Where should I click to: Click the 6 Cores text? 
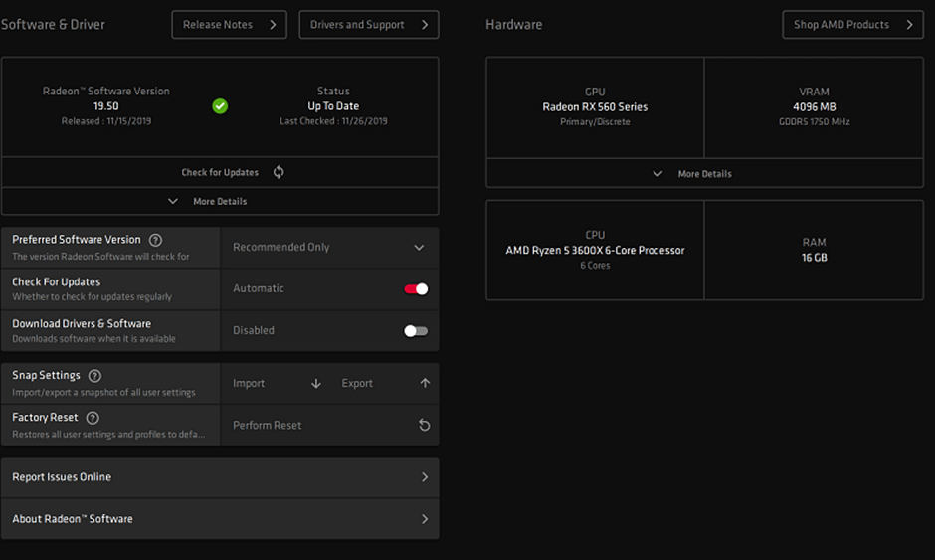[595, 265]
